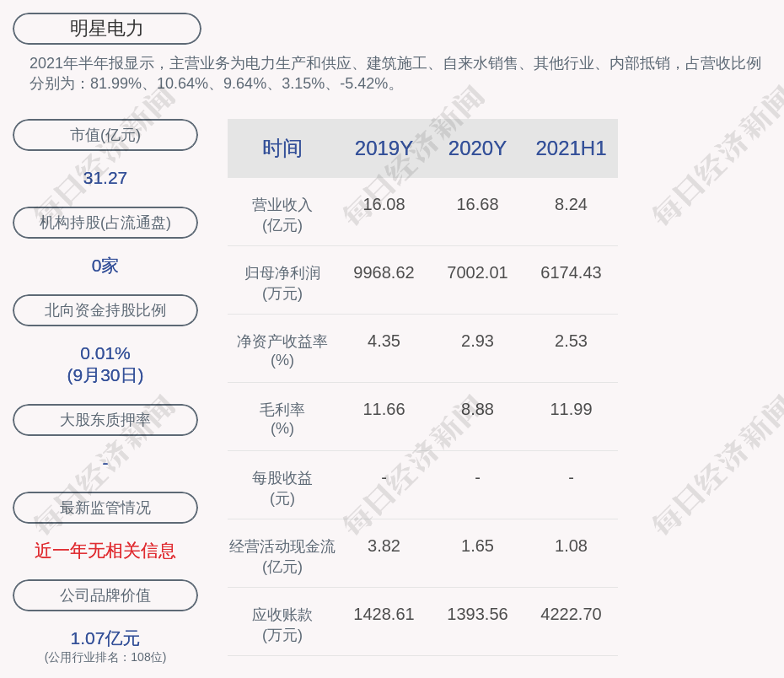Image resolution: width=784 pixels, height=678 pixels.
Task: Select the 最新监管情况 pill
Action: pos(105,508)
